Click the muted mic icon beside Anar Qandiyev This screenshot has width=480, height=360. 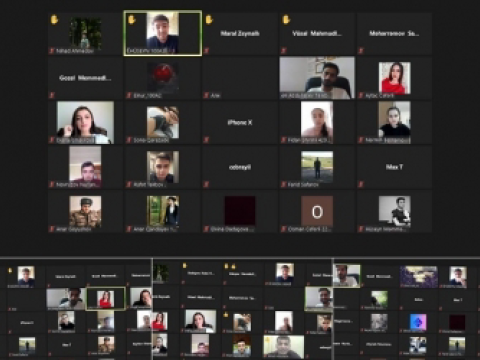click(129, 229)
